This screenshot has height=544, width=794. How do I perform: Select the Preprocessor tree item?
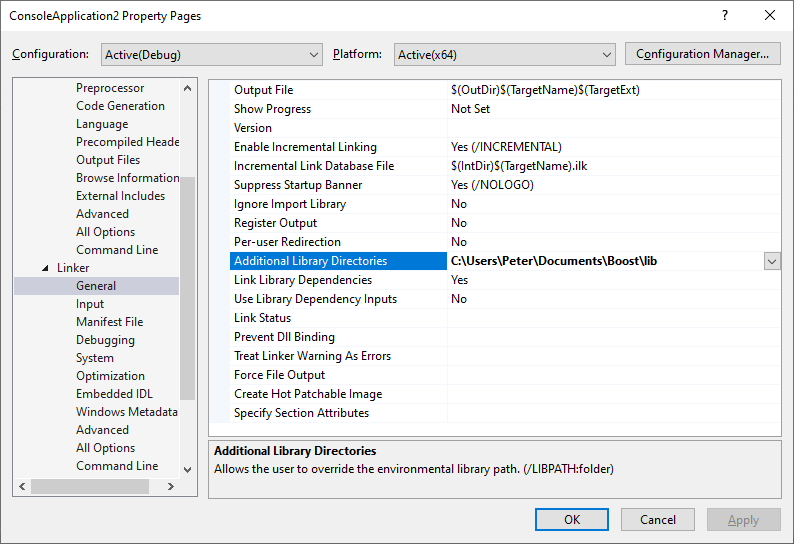(110, 88)
